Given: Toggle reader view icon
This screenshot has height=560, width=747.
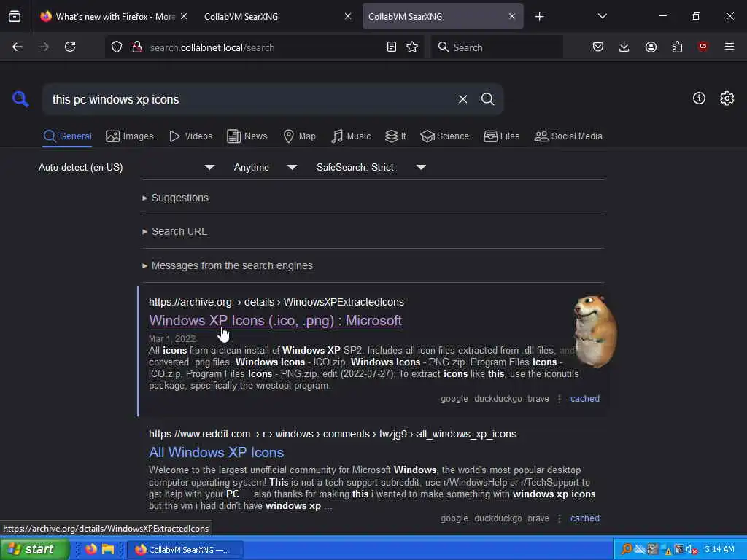Looking at the screenshot, I should coord(392,47).
